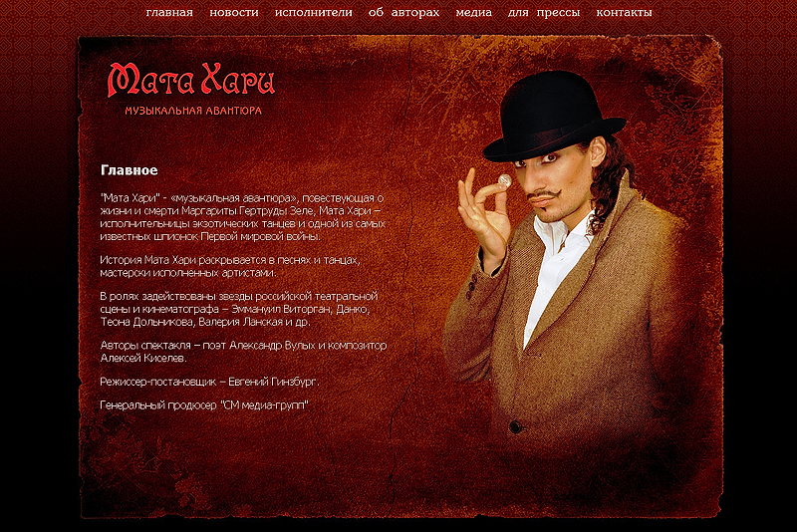
Task: Open the для прессы page
Action: pos(544,12)
